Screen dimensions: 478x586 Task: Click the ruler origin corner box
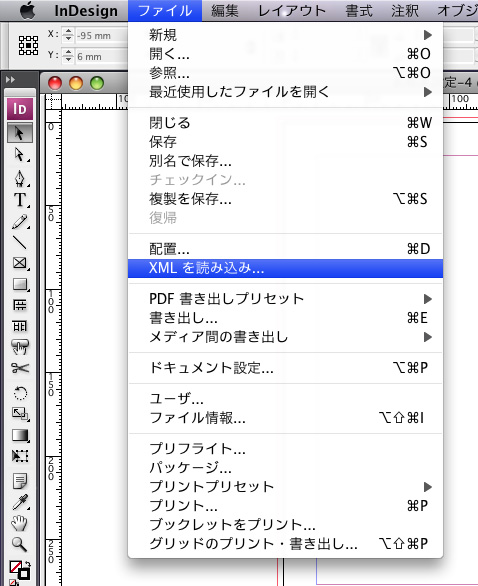tap(53, 102)
